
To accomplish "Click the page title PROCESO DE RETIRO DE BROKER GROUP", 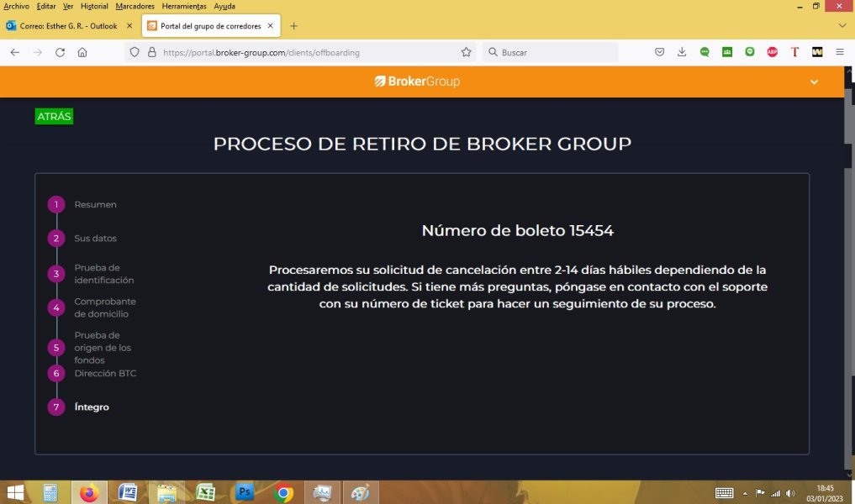I will pos(422,144).
